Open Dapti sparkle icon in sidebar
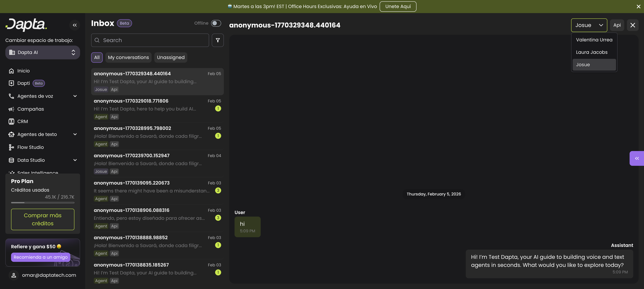Screen dimensions: 644x289 tap(12, 83)
